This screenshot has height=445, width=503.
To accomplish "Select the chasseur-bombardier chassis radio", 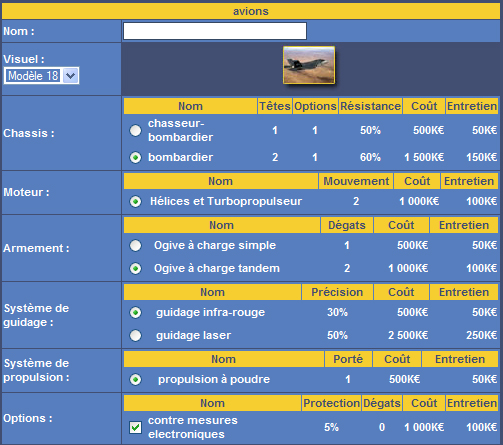I will point(135,130).
